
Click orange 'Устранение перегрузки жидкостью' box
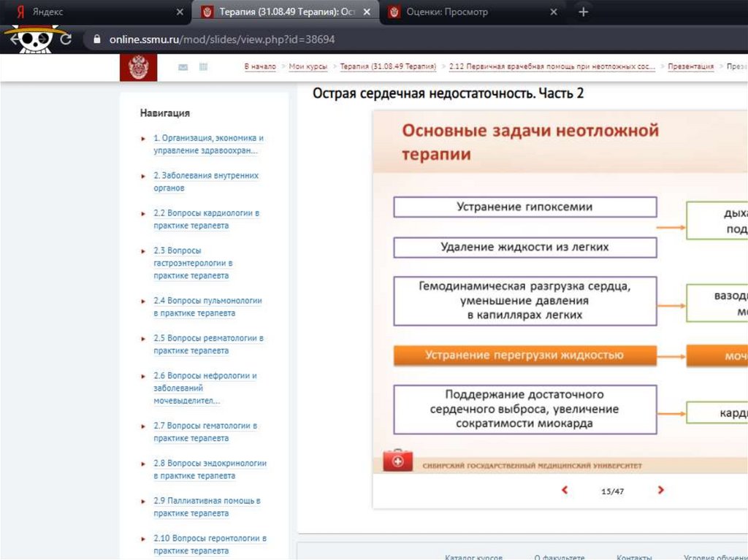[x=524, y=356]
